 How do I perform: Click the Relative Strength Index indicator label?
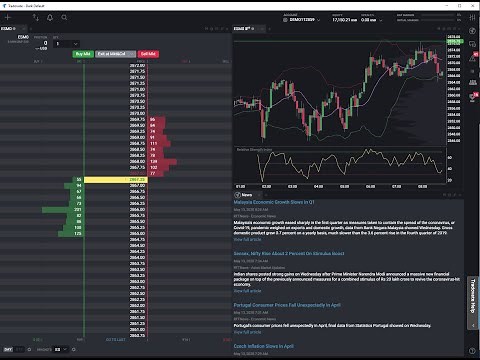(254, 150)
